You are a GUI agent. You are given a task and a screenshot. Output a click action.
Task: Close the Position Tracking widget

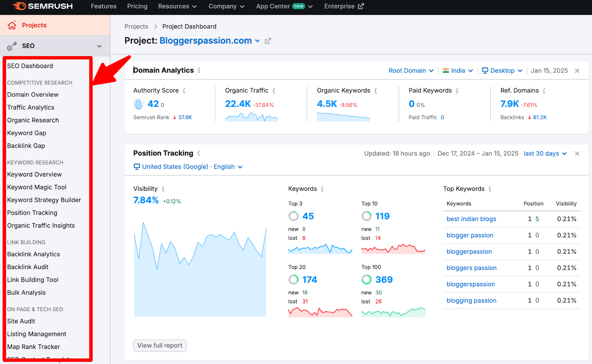click(x=577, y=154)
